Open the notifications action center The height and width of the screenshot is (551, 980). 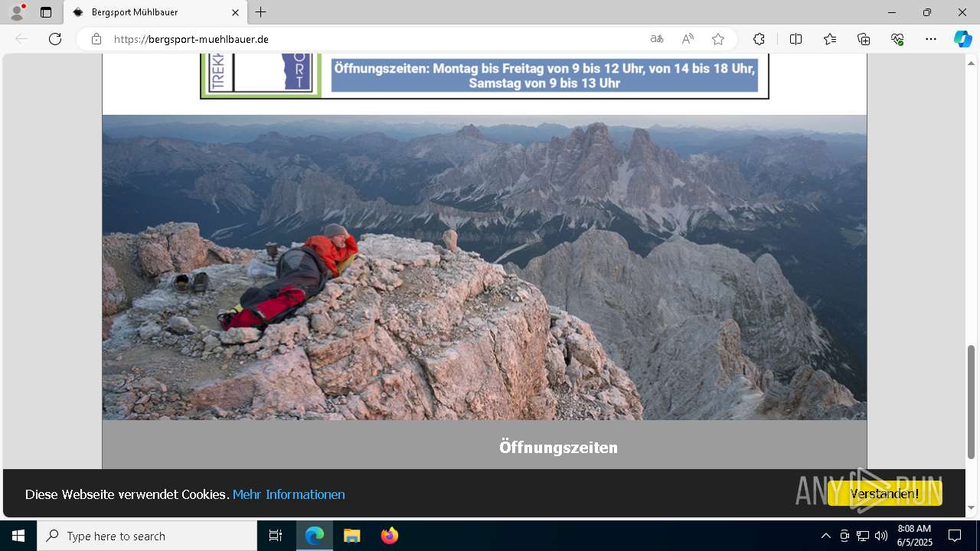point(955,536)
